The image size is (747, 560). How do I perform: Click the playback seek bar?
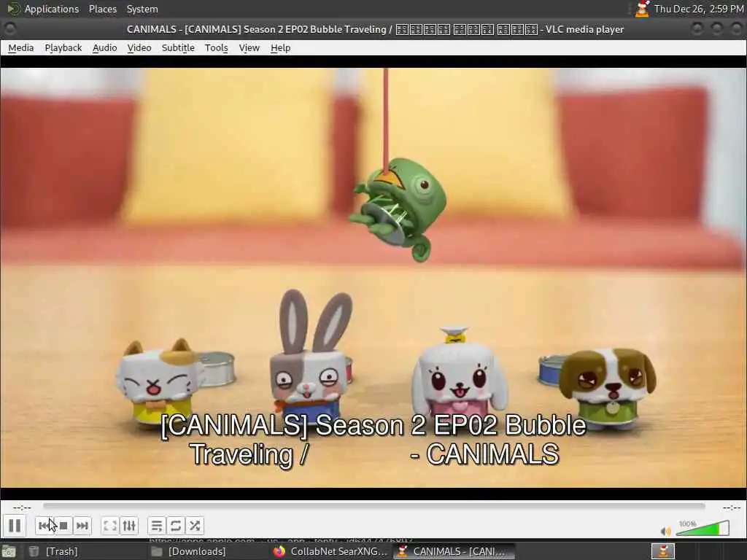tap(374, 506)
